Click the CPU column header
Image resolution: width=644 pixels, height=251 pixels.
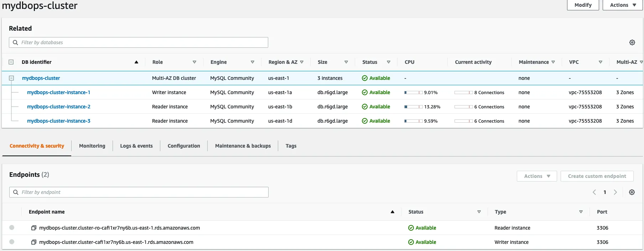point(410,62)
